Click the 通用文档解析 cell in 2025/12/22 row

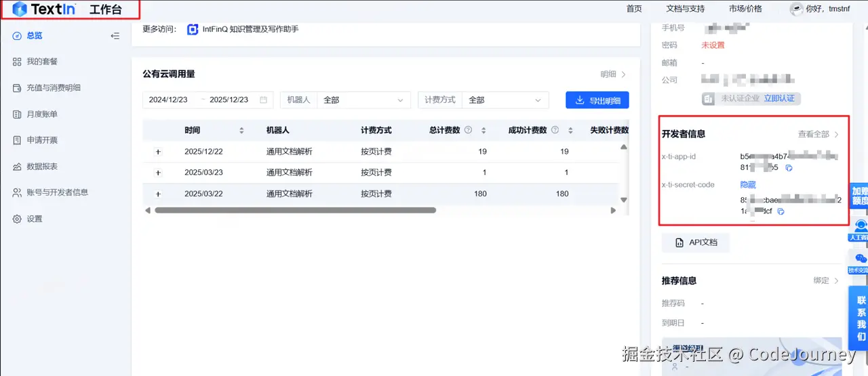[290, 152]
